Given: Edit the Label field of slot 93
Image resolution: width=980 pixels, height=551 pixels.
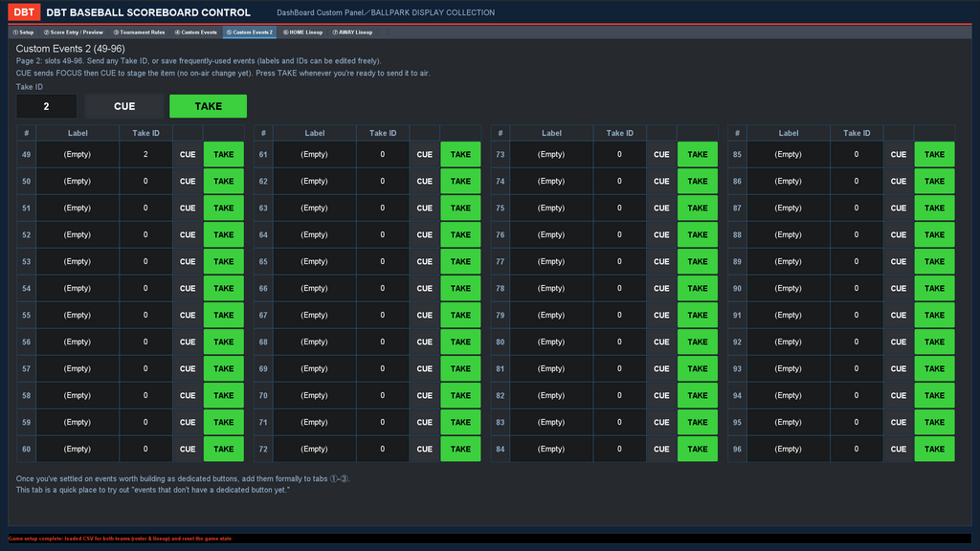Looking at the screenshot, I should pyautogui.click(x=789, y=368).
